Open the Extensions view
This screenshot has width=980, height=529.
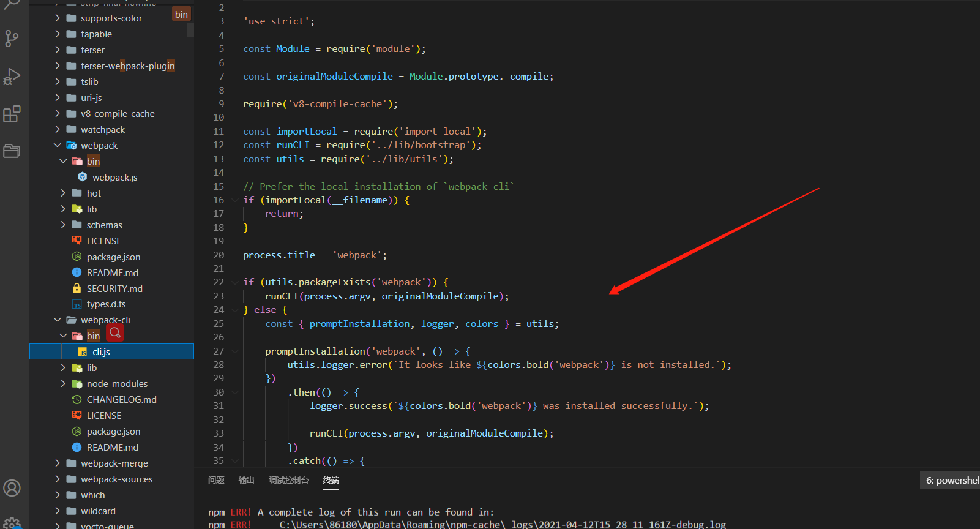[x=12, y=114]
